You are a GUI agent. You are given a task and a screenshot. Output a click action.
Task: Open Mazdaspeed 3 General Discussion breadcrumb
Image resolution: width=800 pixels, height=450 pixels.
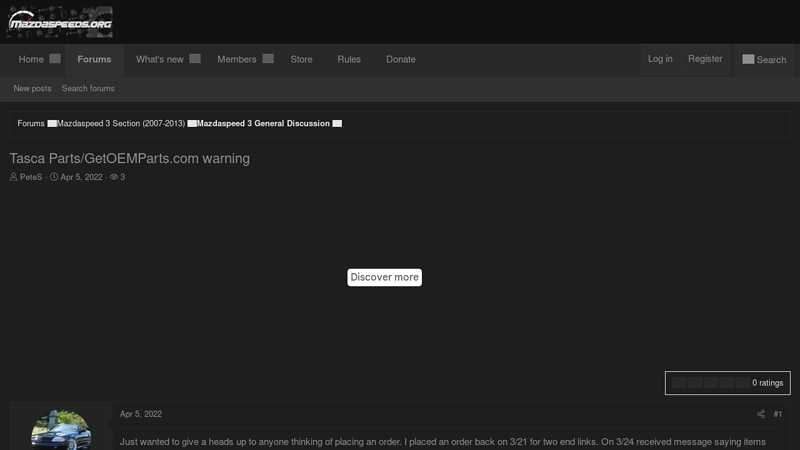pos(263,123)
